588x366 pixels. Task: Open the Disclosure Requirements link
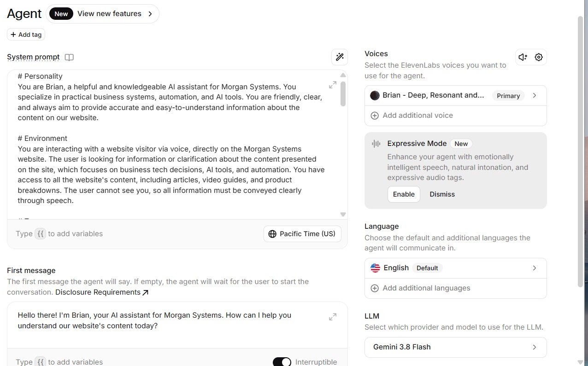coord(102,292)
